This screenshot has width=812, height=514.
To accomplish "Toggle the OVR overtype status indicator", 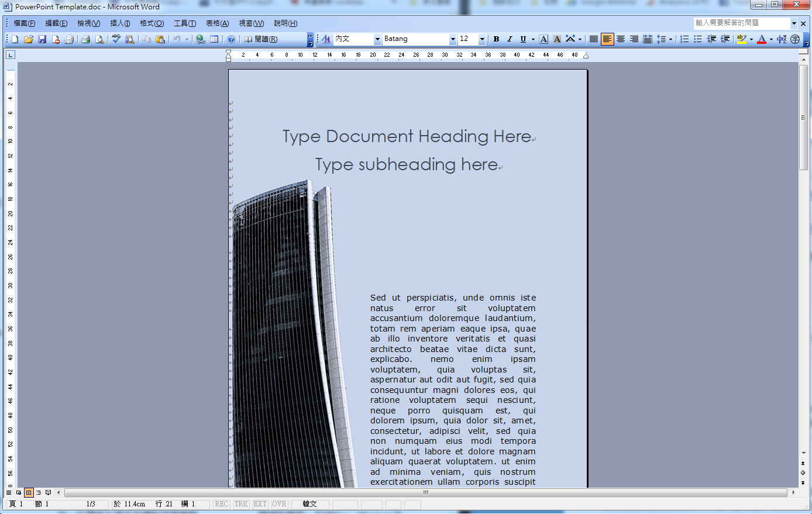I will tap(280, 504).
